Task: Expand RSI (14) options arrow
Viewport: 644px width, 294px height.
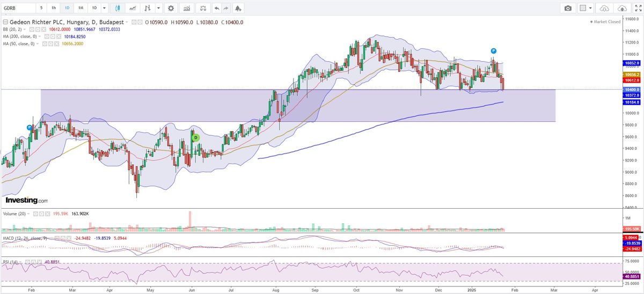Action: [x=20, y=262]
